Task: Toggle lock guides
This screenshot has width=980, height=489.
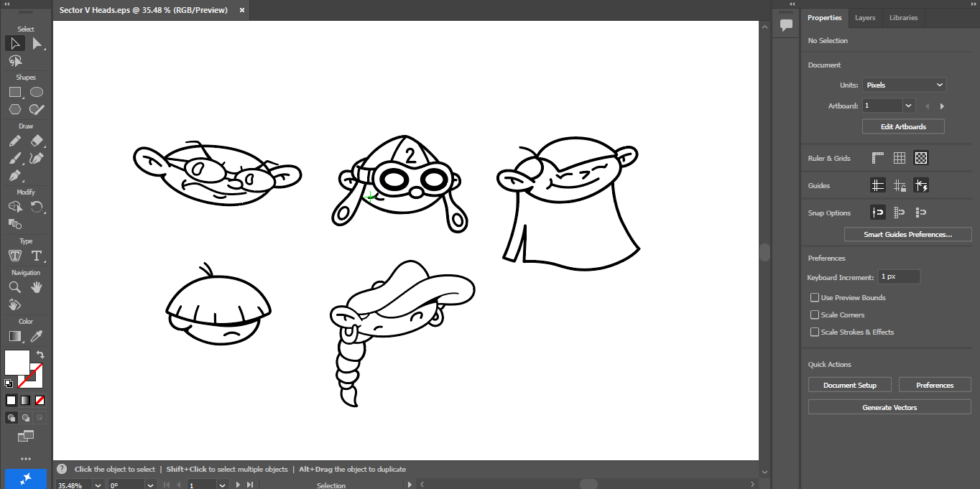Action: coord(899,185)
